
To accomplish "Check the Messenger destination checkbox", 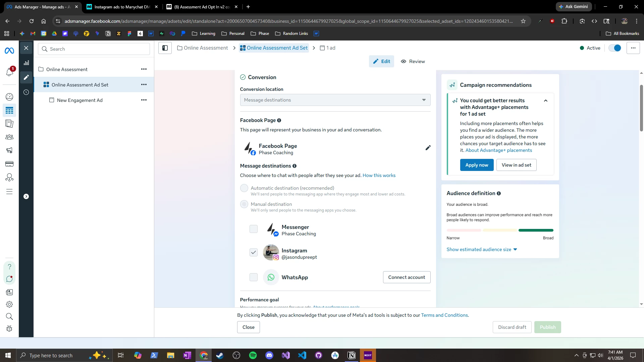I will point(254,229).
